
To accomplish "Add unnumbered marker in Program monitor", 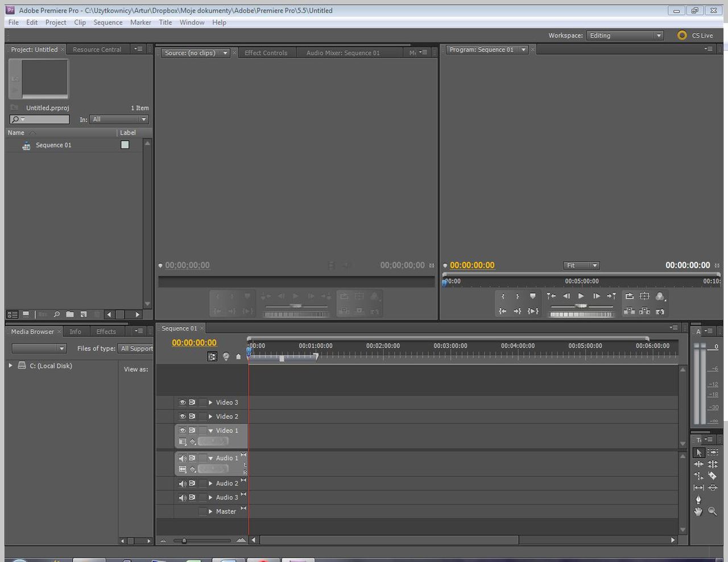I will coord(532,296).
